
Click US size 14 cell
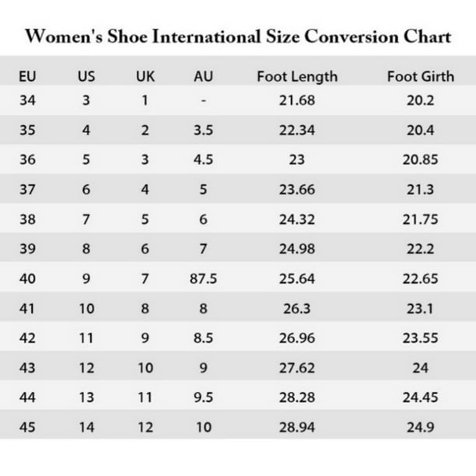pyautogui.click(x=86, y=427)
